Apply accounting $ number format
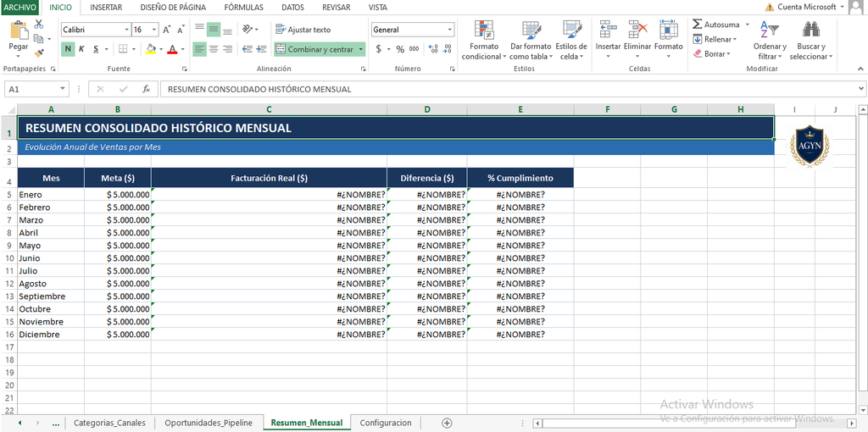The height and width of the screenshot is (432, 868). [x=379, y=49]
